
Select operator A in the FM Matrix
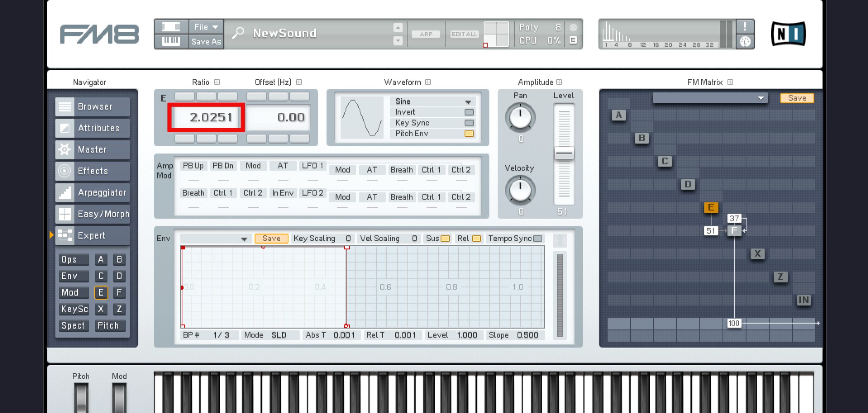click(x=618, y=115)
